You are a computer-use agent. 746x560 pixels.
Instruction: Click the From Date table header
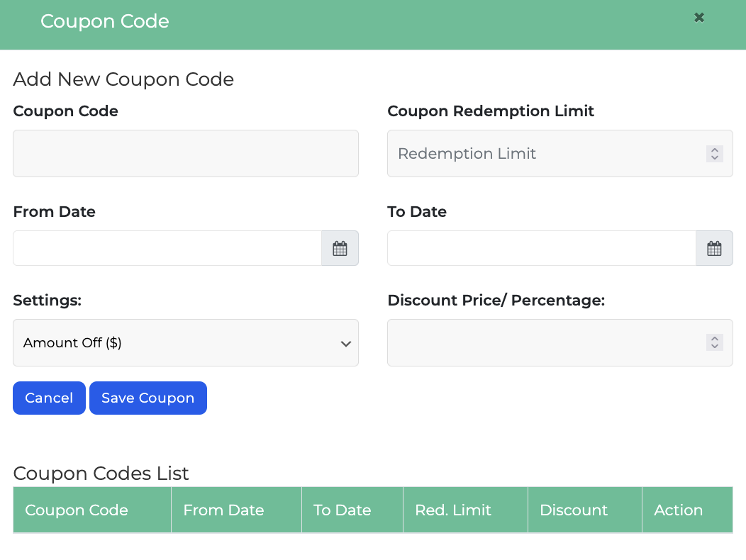tap(223, 510)
